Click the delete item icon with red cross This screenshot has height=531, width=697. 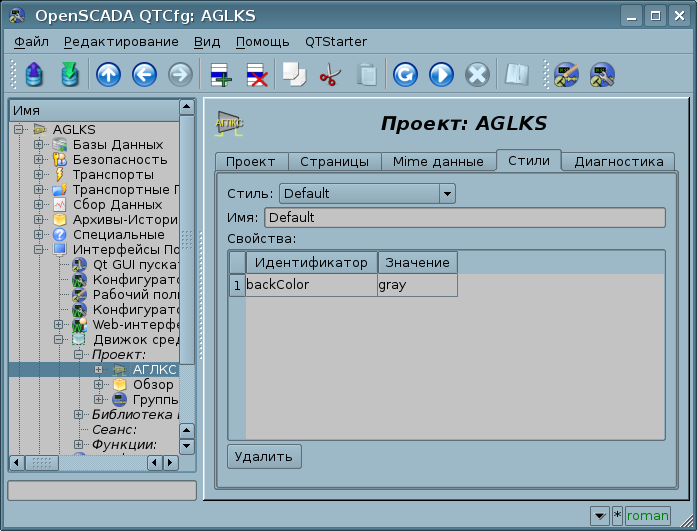(257, 74)
